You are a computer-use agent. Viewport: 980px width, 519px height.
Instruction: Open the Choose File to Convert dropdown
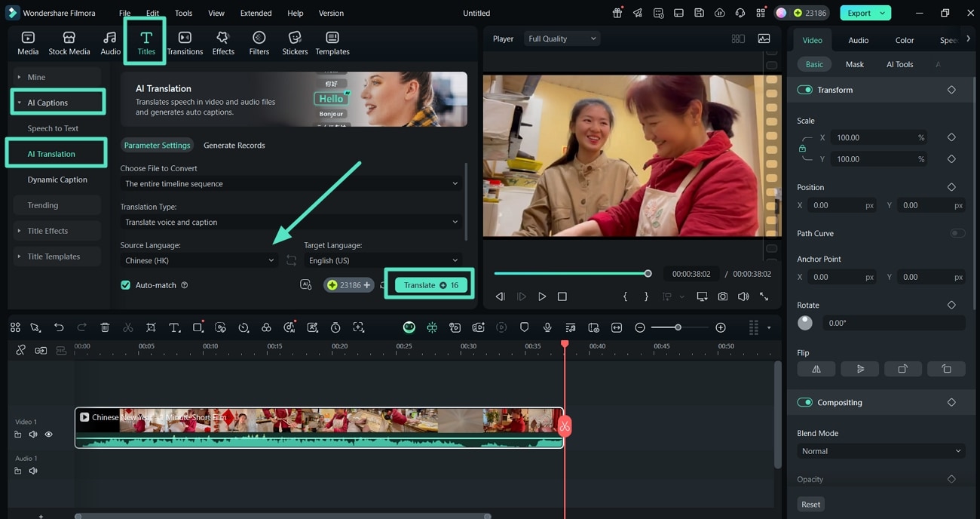pyautogui.click(x=291, y=183)
